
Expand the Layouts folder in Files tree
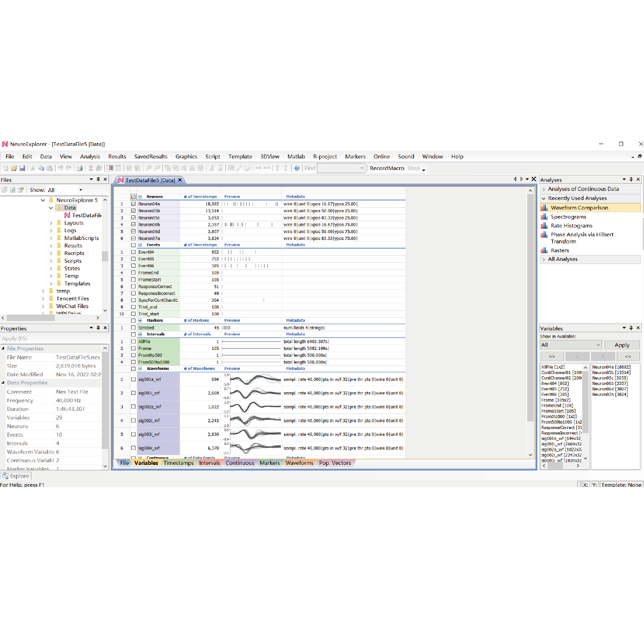51,223
